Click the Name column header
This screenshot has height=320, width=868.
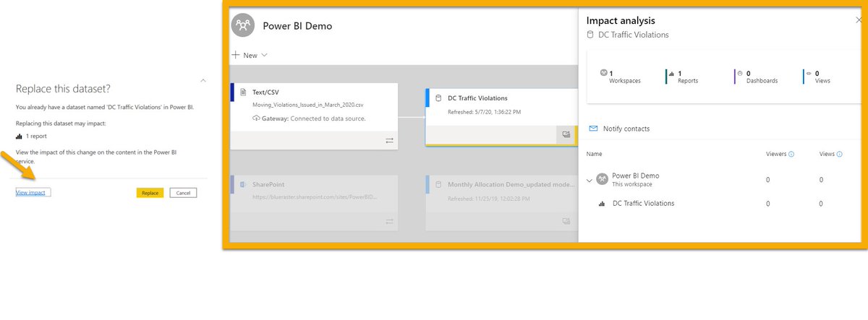[595, 154]
